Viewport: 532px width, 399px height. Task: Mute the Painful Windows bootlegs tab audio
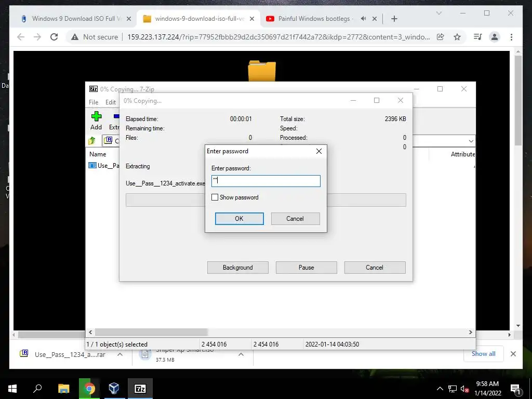click(x=363, y=19)
